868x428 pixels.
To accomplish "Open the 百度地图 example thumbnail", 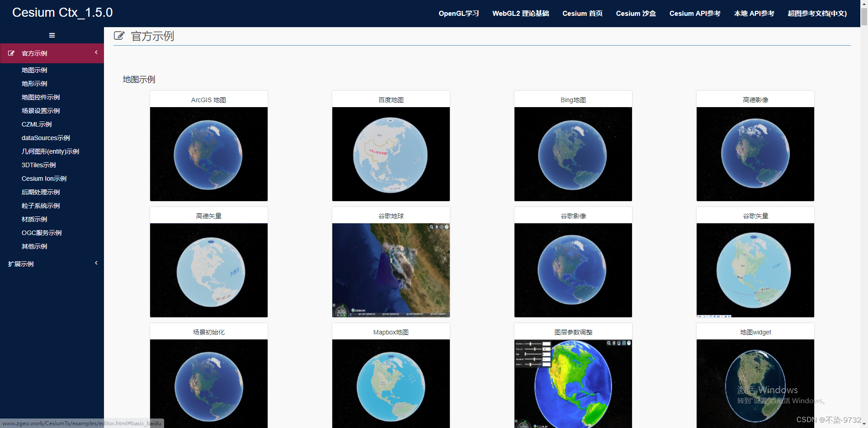I will 391,154.
